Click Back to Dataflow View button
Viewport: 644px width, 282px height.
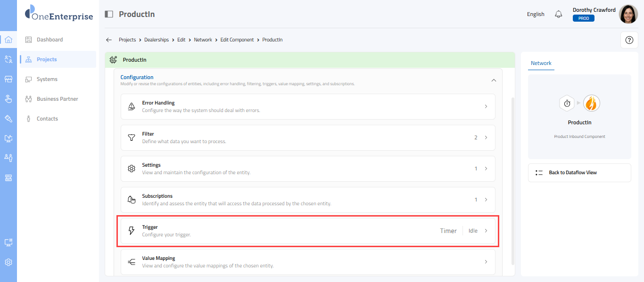[579, 173]
